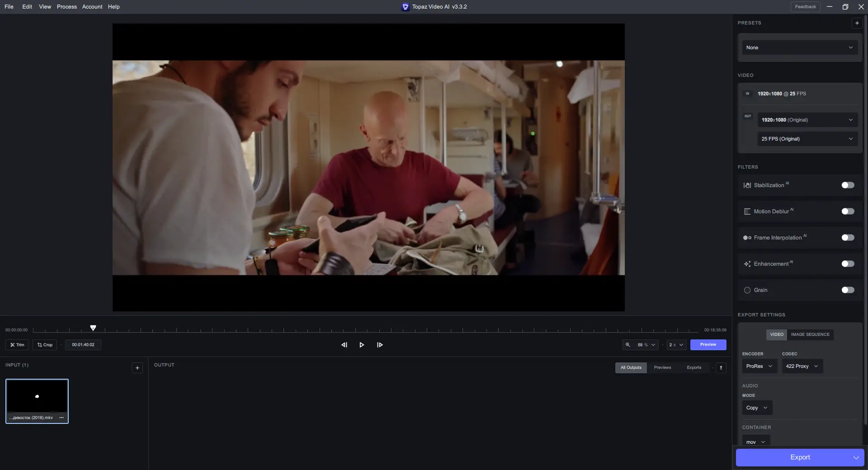Image resolution: width=868 pixels, height=470 pixels.
Task: Click the end timecode 00:18:35:06
Action: click(x=715, y=330)
